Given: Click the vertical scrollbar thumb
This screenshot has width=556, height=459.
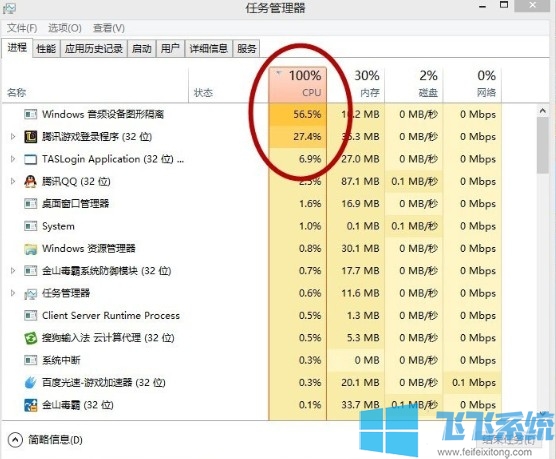Looking at the screenshot, I should coord(543,145).
